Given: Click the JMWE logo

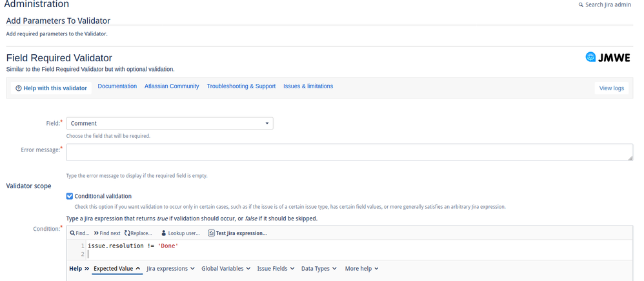Looking at the screenshot, I should click(607, 57).
